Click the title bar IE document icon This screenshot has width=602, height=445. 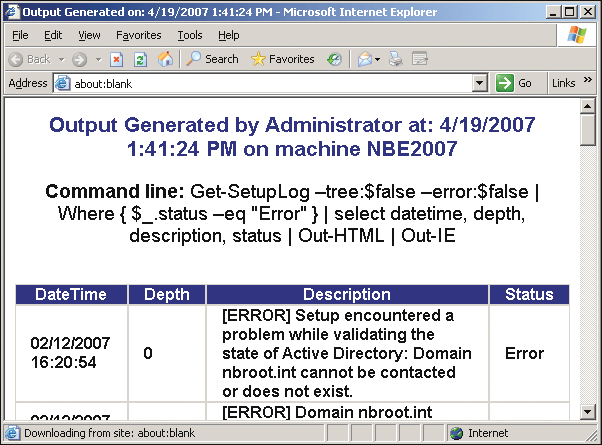[12, 12]
